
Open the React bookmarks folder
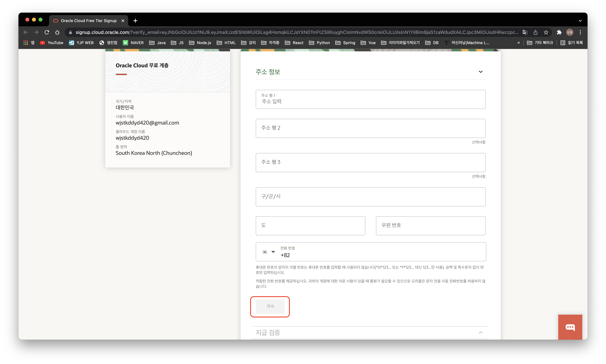294,43
